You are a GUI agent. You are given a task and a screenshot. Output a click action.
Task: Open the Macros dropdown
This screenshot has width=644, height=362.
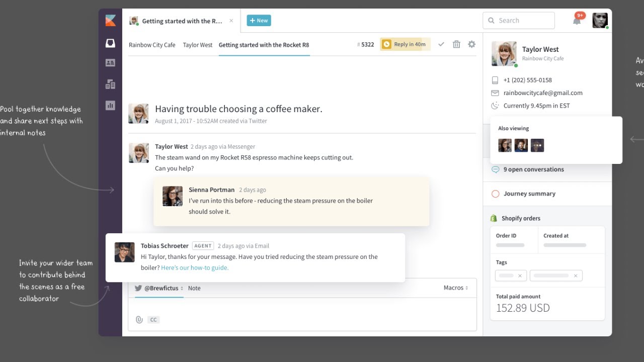click(x=456, y=288)
